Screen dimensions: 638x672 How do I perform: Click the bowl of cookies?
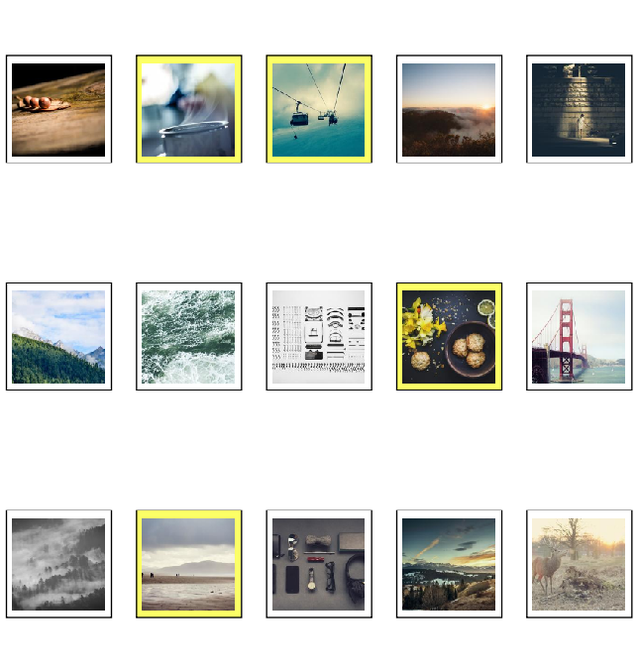(x=472, y=350)
